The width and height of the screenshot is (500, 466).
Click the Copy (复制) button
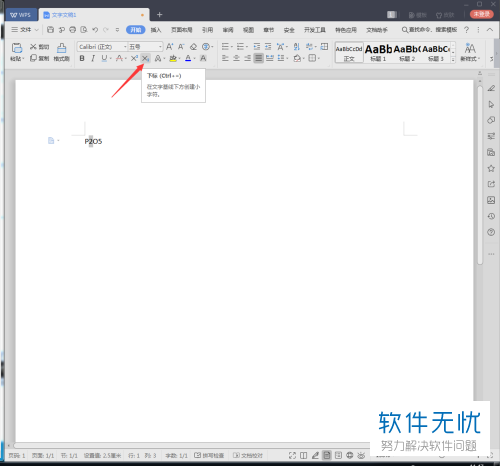pyautogui.click(x=39, y=58)
